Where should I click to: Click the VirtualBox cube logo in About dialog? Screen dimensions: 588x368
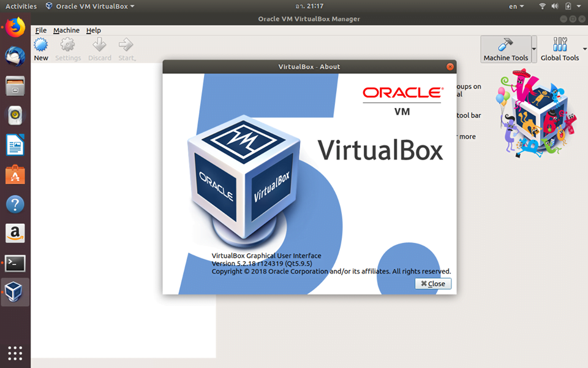point(244,180)
